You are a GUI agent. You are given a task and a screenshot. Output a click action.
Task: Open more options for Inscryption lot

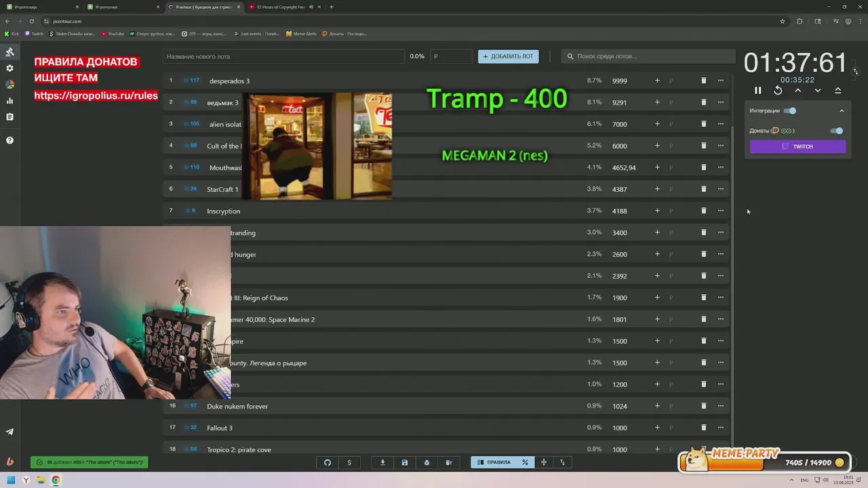pyautogui.click(x=720, y=211)
